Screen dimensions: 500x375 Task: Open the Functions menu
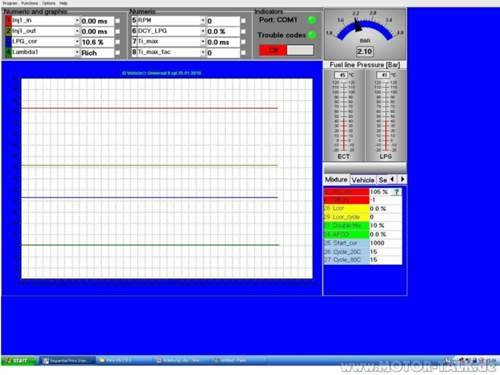[x=30, y=3]
